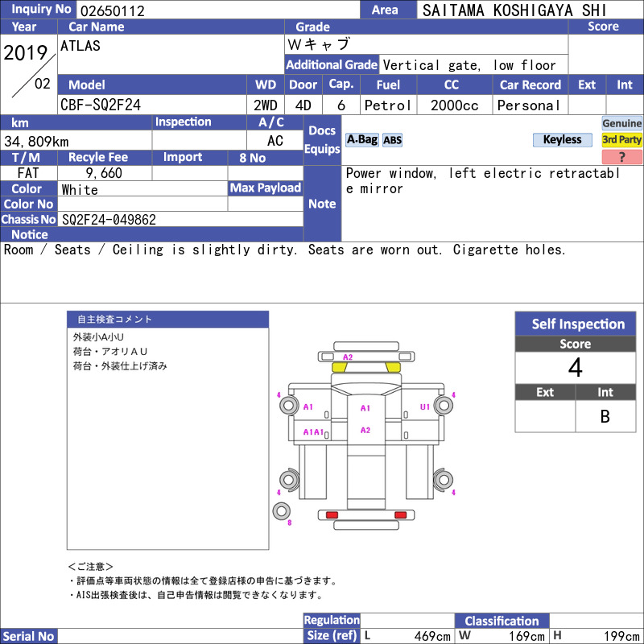644x644 pixels.
Task: Click area text SAITAMA KOSHIGAYA SHI
Action: pos(514,10)
